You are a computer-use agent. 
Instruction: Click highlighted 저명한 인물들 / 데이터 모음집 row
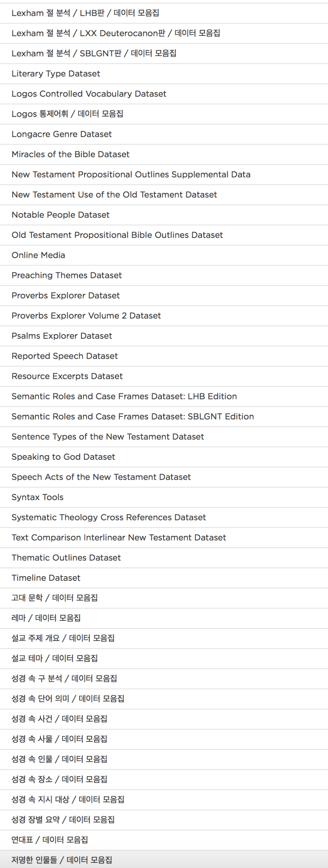164,860
